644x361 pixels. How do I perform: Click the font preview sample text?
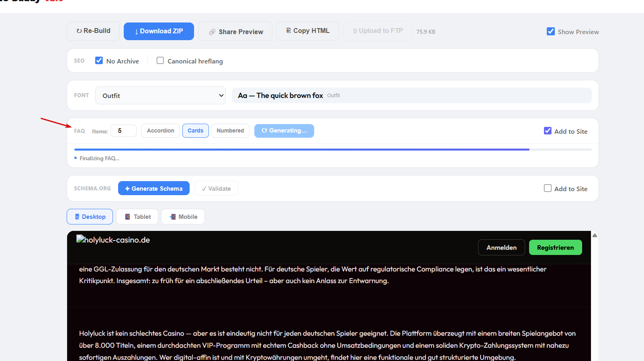pyautogui.click(x=280, y=96)
